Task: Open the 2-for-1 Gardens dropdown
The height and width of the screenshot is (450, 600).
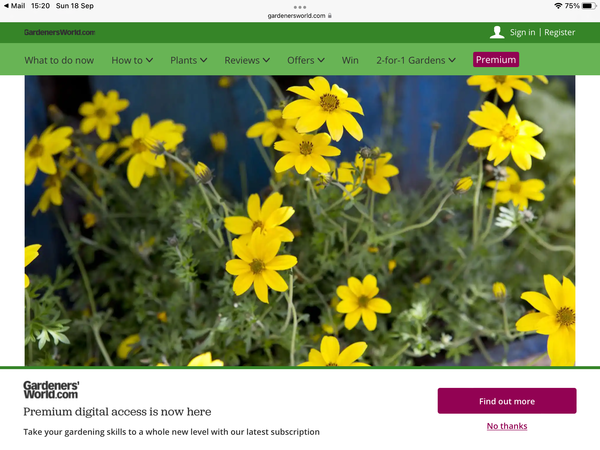Action: (x=417, y=60)
